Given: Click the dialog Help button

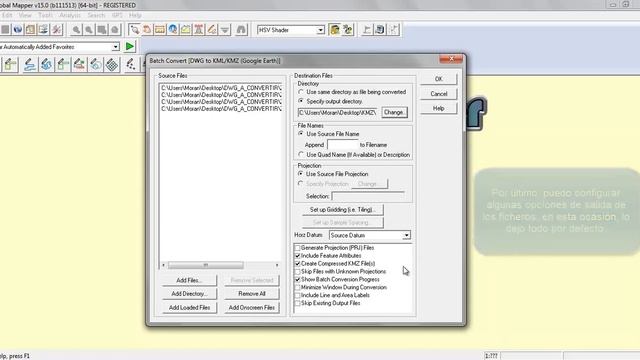Looking at the screenshot, I should pos(438,109).
